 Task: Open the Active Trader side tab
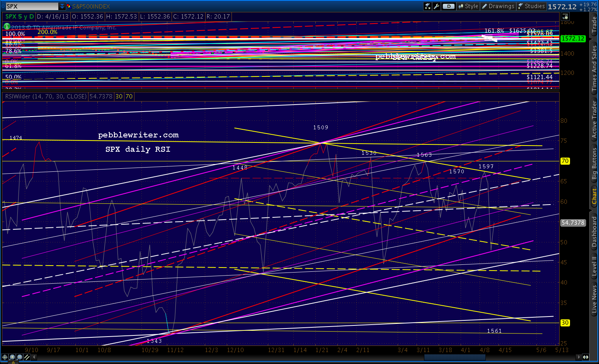coord(594,120)
